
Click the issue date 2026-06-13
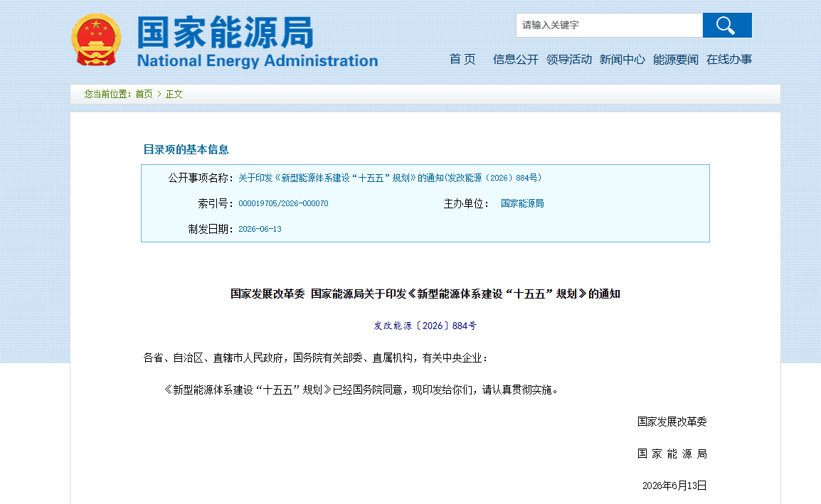260,229
